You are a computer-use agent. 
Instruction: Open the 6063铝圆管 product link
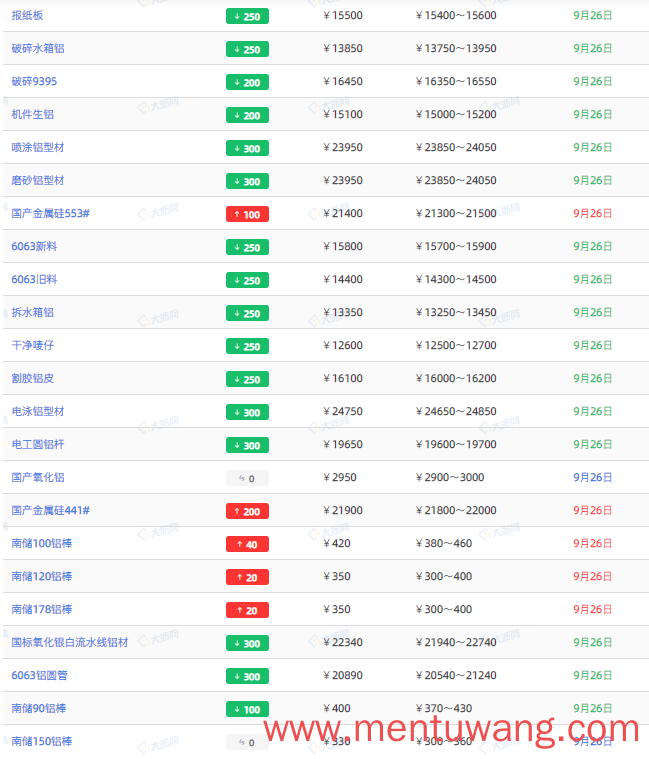40,675
